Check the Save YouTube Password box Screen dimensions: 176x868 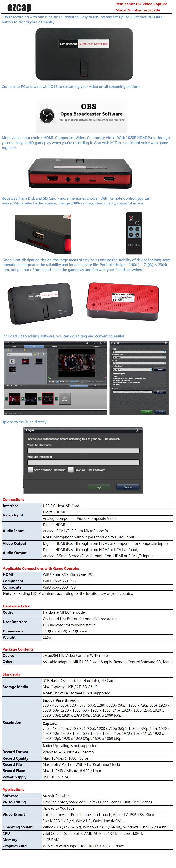coord(71,470)
